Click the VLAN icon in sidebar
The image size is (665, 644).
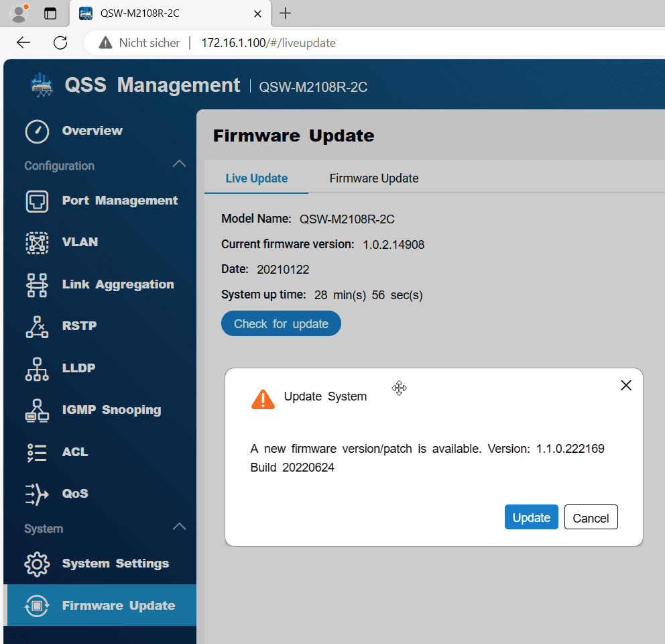[37, 243]
